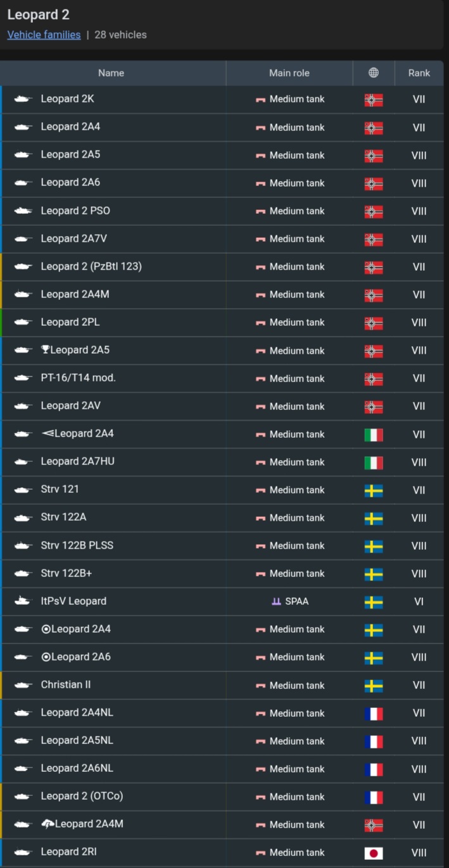Click Sweden flag on Strv 121 row

[x=374, y=490]
